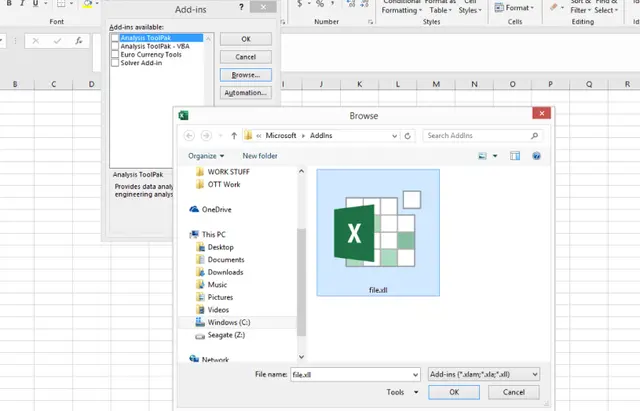Click Cancel in the Browse dialog

coord(514,392)
